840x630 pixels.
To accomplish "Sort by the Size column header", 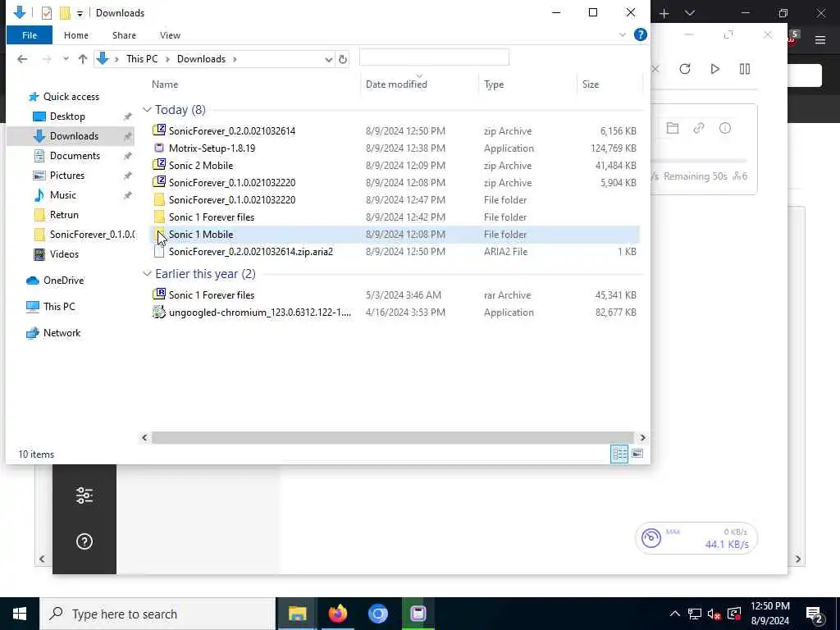I will [591, 84].
